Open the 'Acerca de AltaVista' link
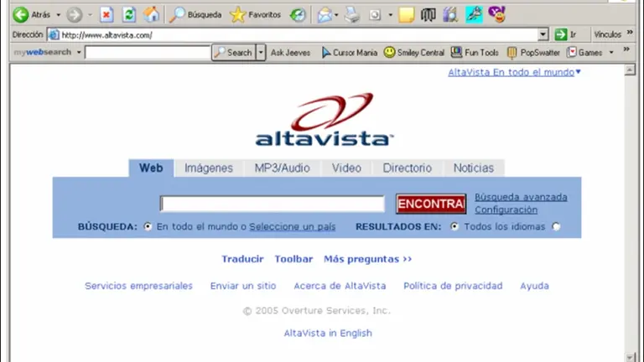This screenshot has width=644, height=362. (x=340, y=286)
